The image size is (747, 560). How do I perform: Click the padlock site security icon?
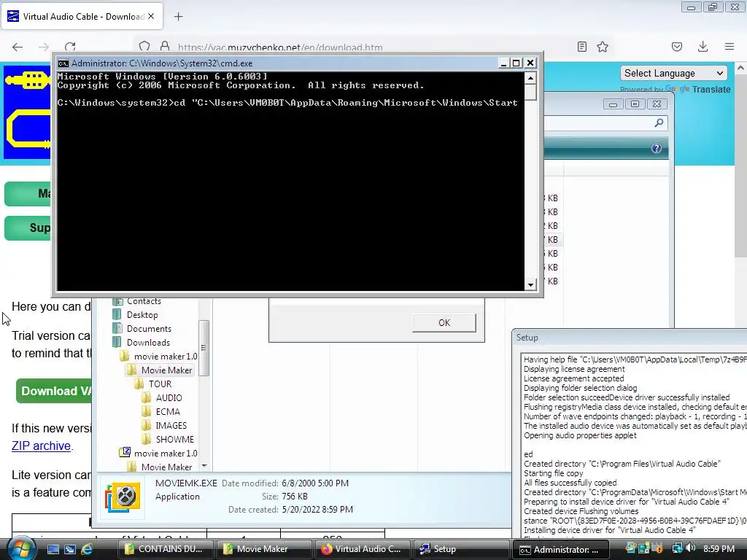165,47
